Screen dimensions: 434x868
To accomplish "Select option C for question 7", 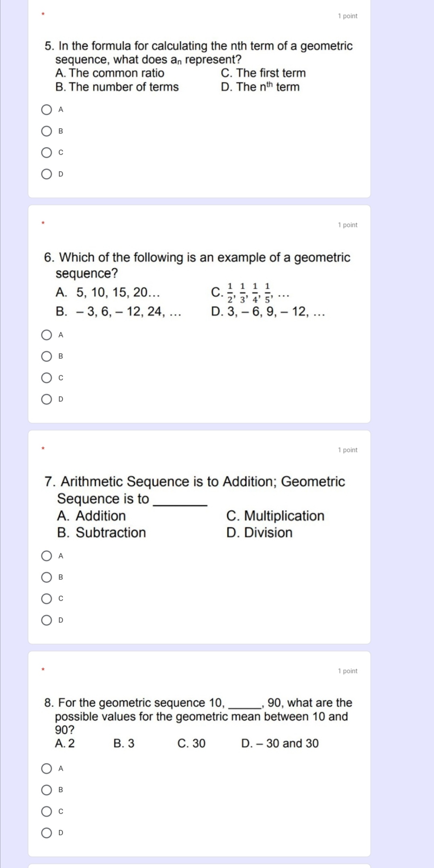I will pos(46,599).
